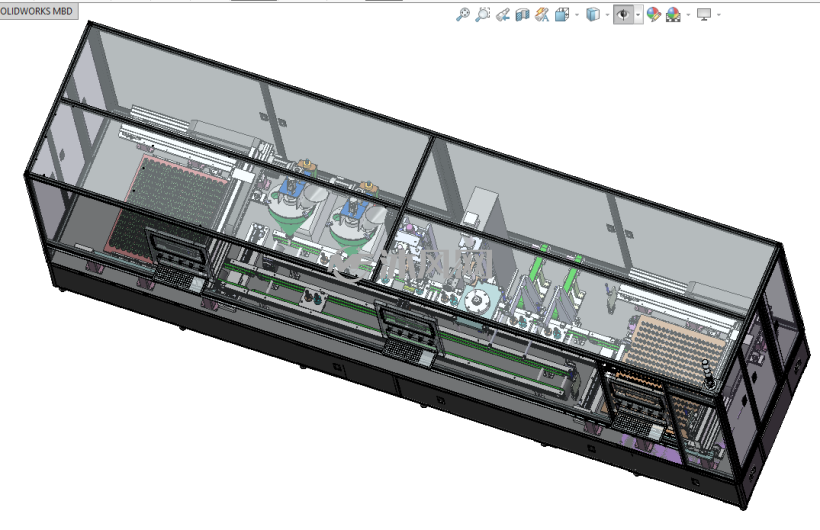Click the Edit Appearance icon
The width and height of the screenshot is (820, 530).
(653, 15)
